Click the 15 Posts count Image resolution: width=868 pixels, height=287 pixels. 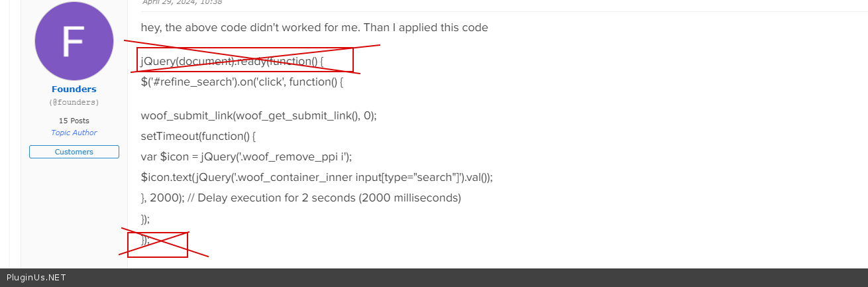[74, 121]
